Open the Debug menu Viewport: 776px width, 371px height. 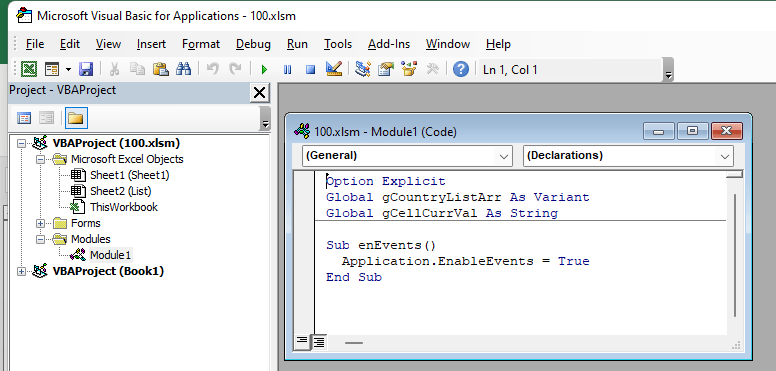253,44
